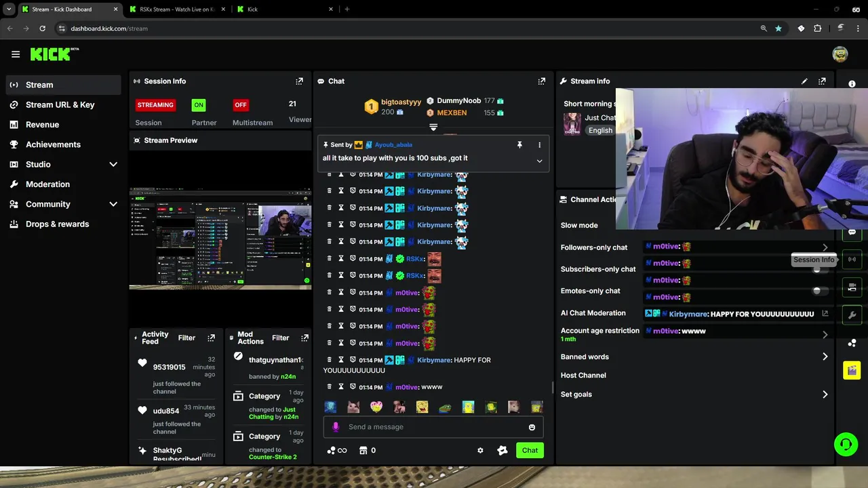Click the KICK logo
868x488 pixels.
(x=54, y=54)
